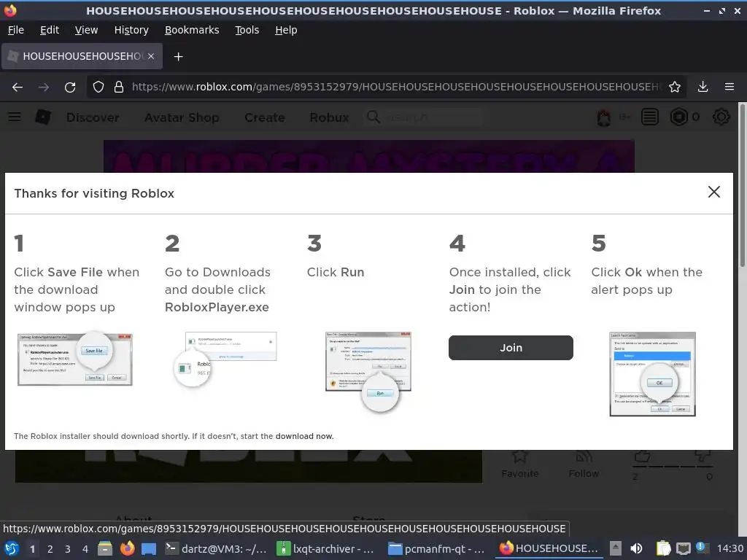Switch to virtual desktop 3
The image size is (747, 560).
[x=68, y=549]
